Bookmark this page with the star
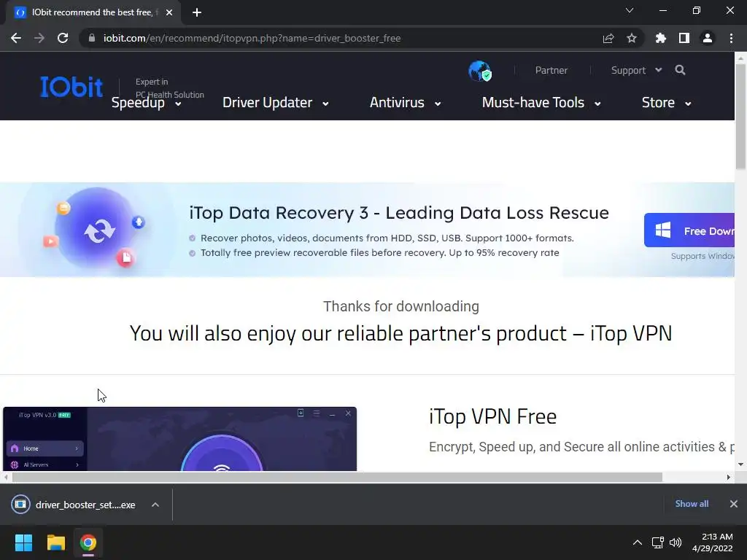The image size is (747, 560). click(631, 38)
